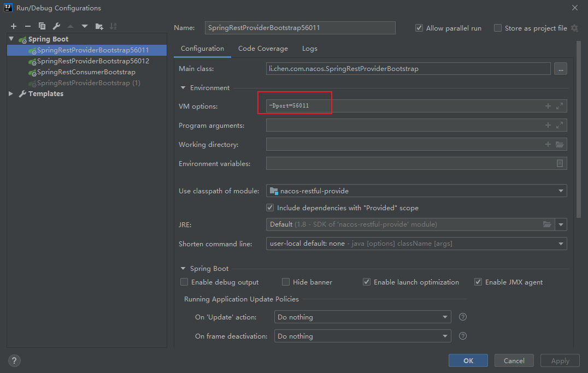The width and height of the screenshot is (588, 373).
Task: Remove the selected configuration with the minus icon
Action: coord(28,26)
